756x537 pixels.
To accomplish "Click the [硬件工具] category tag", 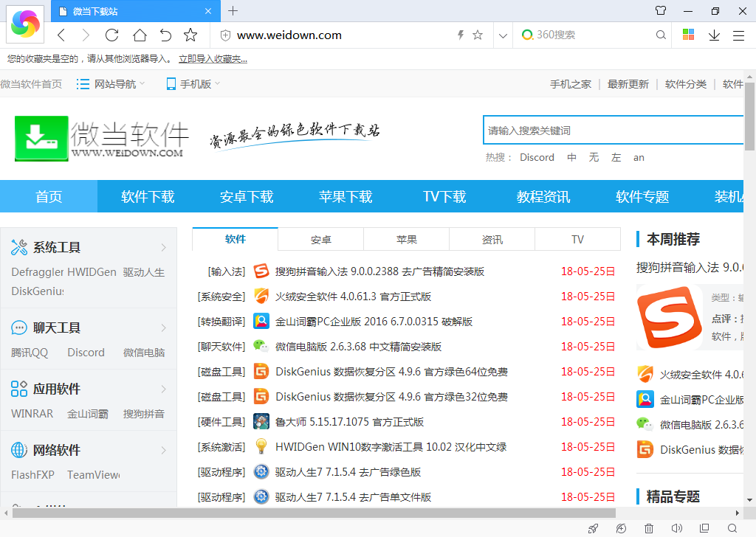I will tap(221, 422).
